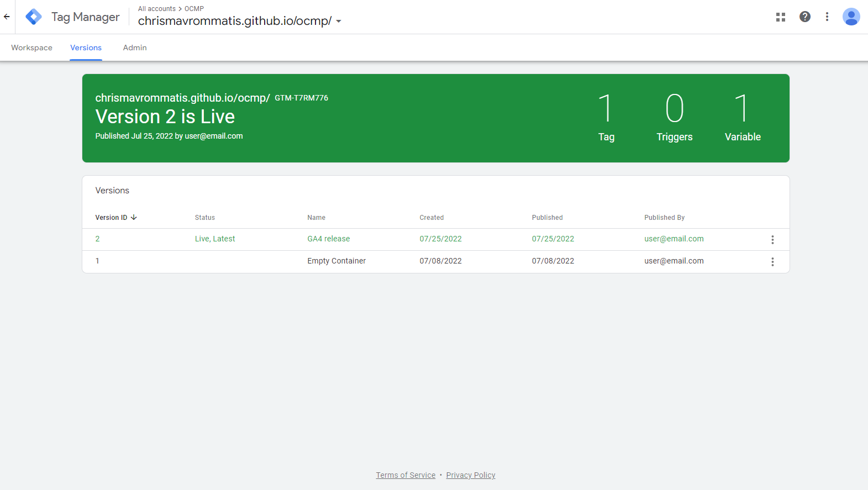Open Terms of Service link

406,475
